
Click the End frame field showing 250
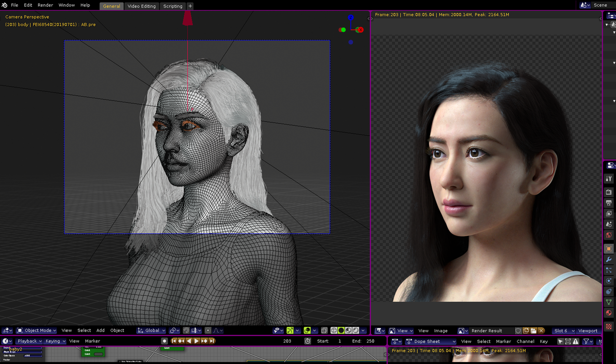[x=363, y=341]
